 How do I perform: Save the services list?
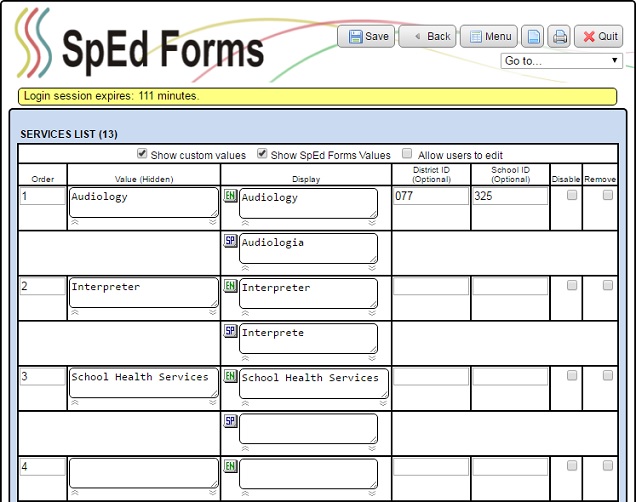coord(366,37)
